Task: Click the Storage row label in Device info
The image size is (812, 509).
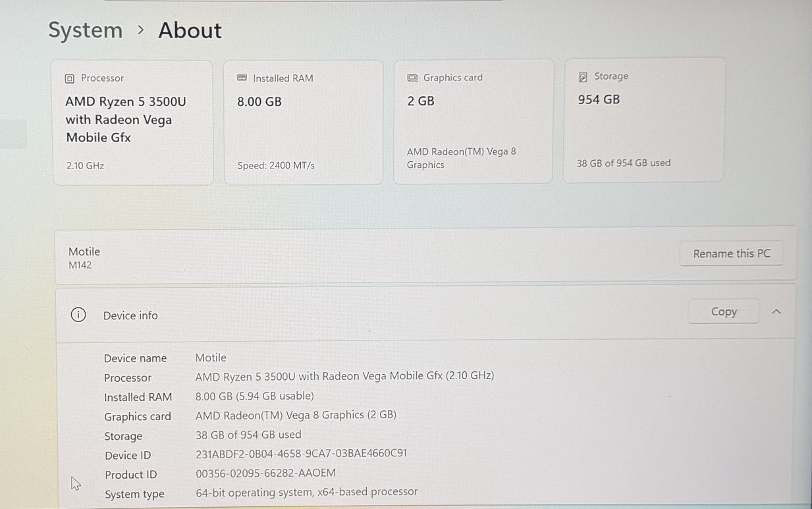Action: pos(123,437)
